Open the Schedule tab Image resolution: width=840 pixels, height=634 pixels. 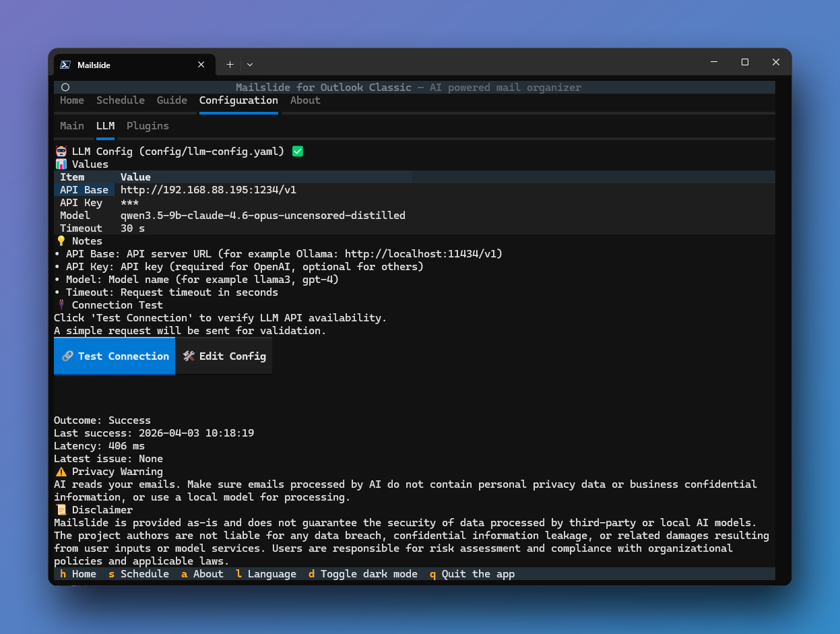pos(120,100)
